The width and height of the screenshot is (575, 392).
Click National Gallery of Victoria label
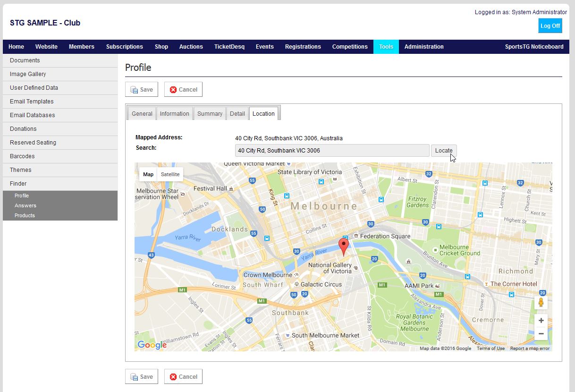[330, 268]
